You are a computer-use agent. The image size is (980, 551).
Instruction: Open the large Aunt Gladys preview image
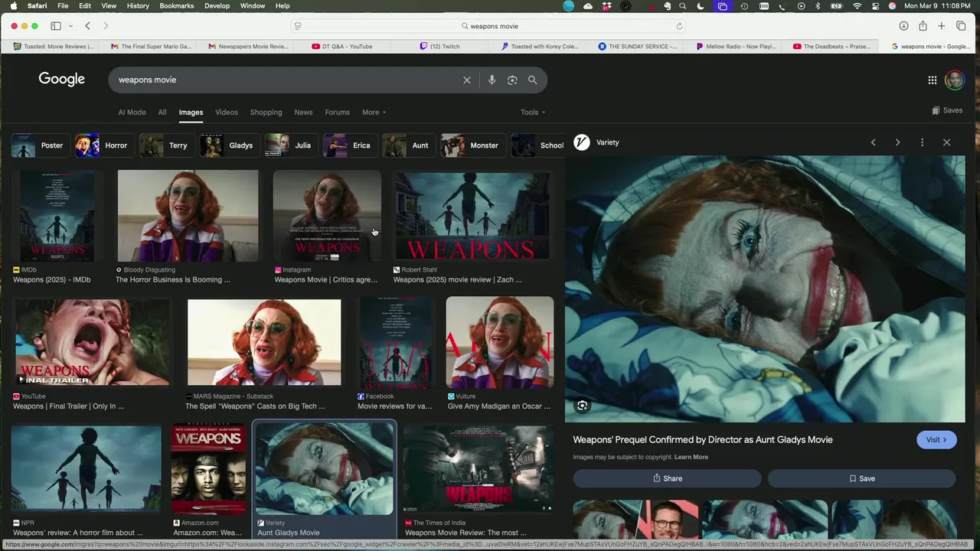pyautogui.click(x=765, y=289)
